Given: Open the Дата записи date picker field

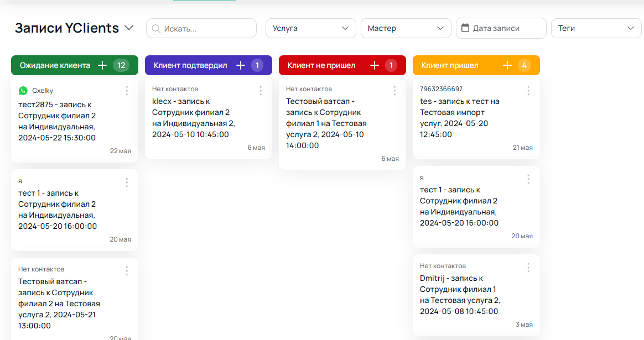Looking at the screenshot, I should [x=501, y=28].
